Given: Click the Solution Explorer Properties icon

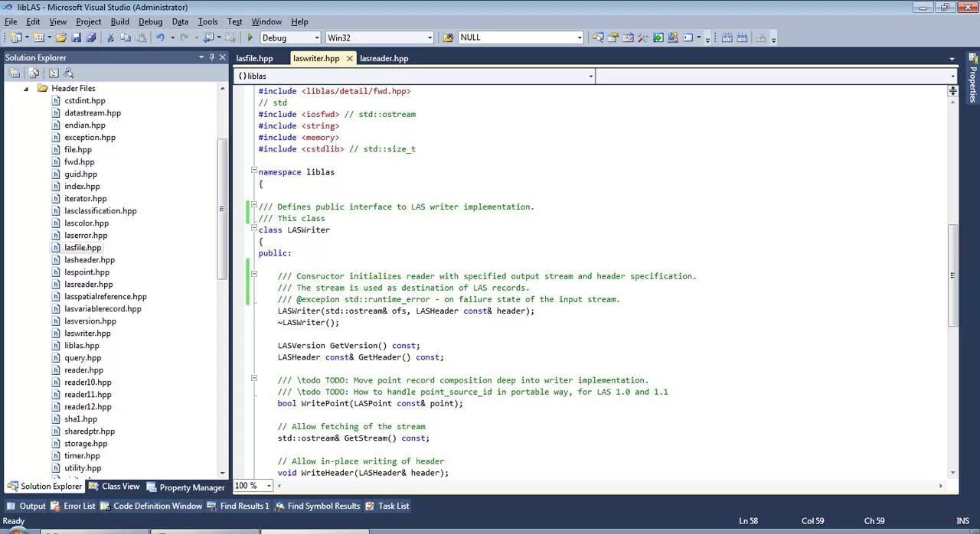Looking at the screenshot, I should (14, 73).
